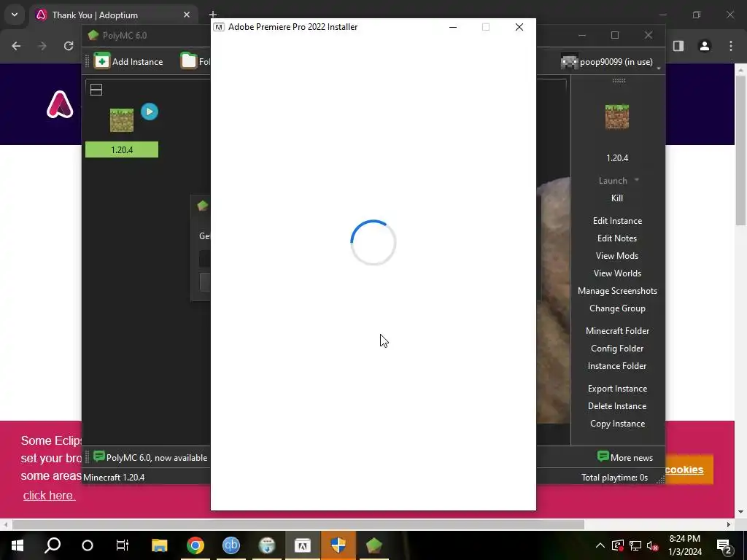Click the blue running play badge on instance
Viewport: 747px width, 560px height.
pyautogui.click(x=150, y=112)
